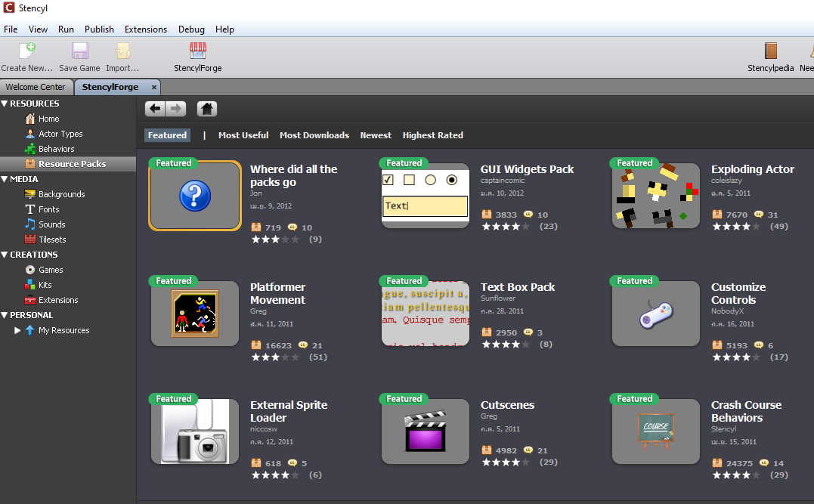Sort packs by Most Downloads
This screenshot has width=814, height=504.
[x=314, y=135]
